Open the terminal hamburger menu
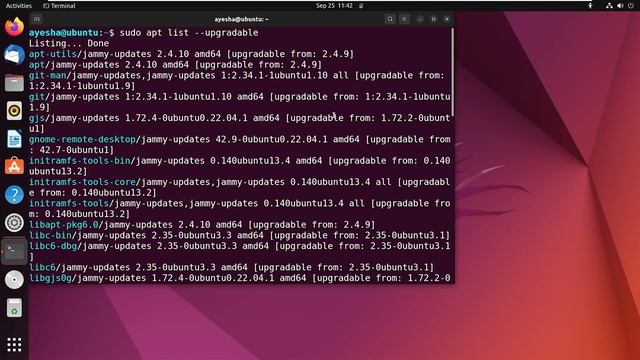640x360 pixels. coord(404,19)
